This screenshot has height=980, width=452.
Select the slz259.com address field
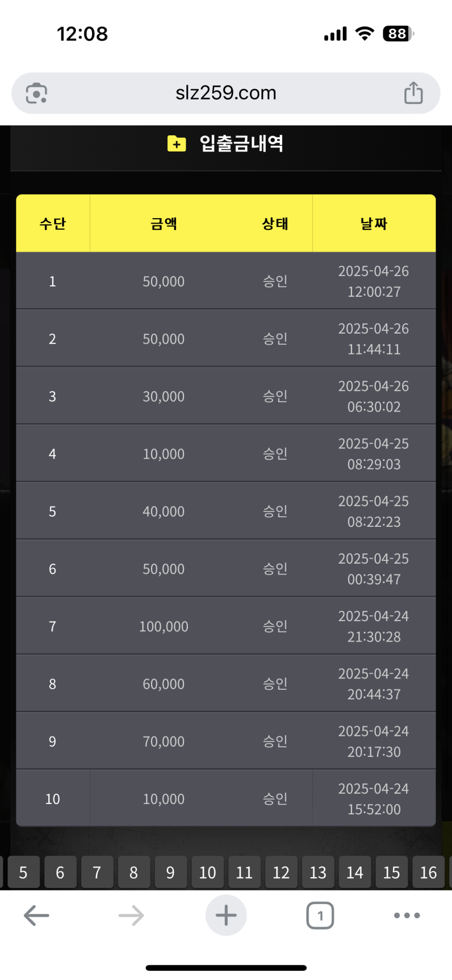(x=226, y=93)
